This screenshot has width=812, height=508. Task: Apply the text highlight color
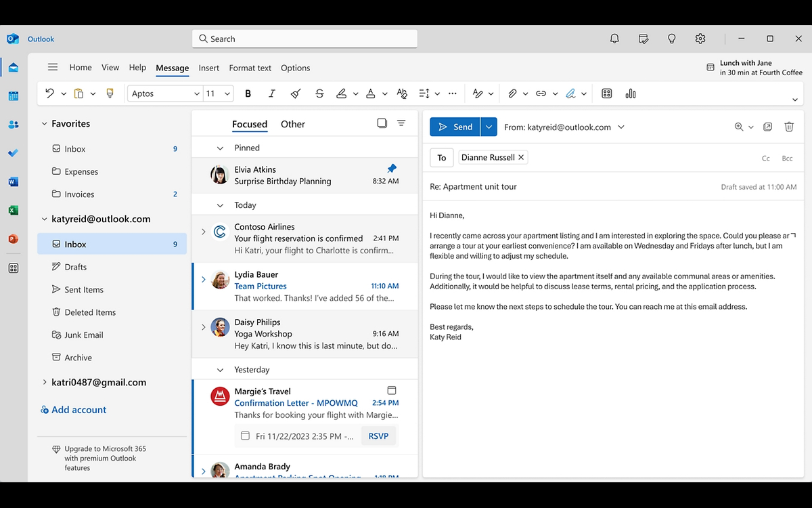[x=342, y=93]
